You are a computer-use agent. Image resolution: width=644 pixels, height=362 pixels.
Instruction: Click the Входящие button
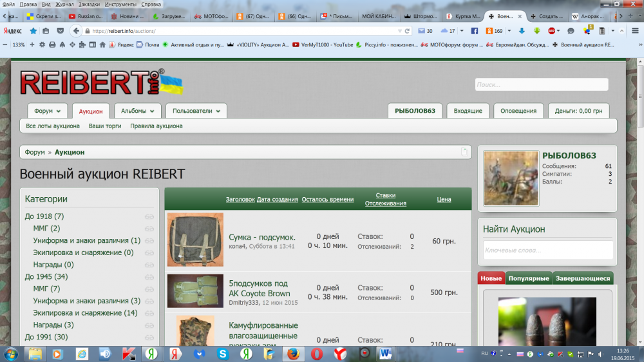(x=468, y=111)
